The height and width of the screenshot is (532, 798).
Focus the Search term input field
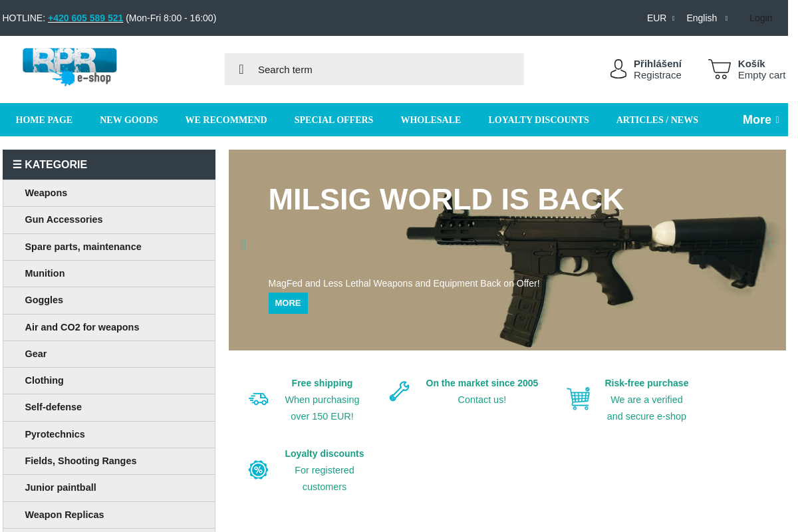point(374,69)
